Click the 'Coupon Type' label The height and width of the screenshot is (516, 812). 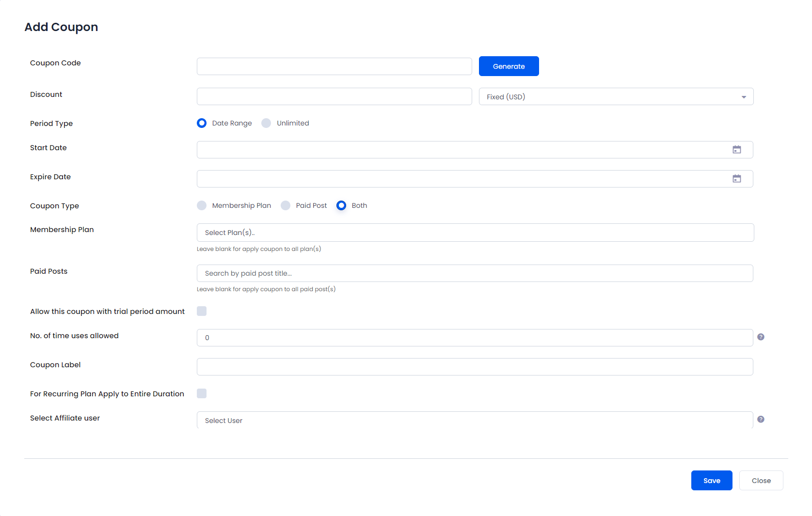click(x=54, y=206)
